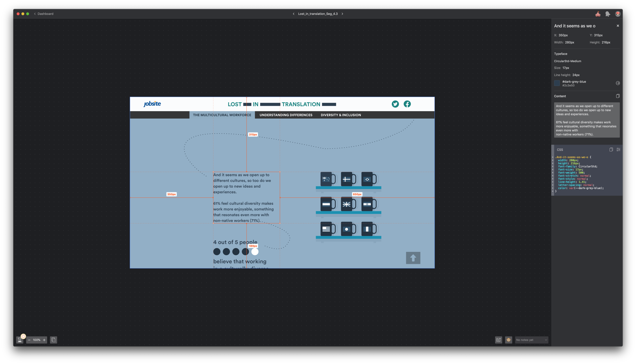Copy the CSS code snippet
This screenshot has width=636, height=364.
(x=611, y=150)
